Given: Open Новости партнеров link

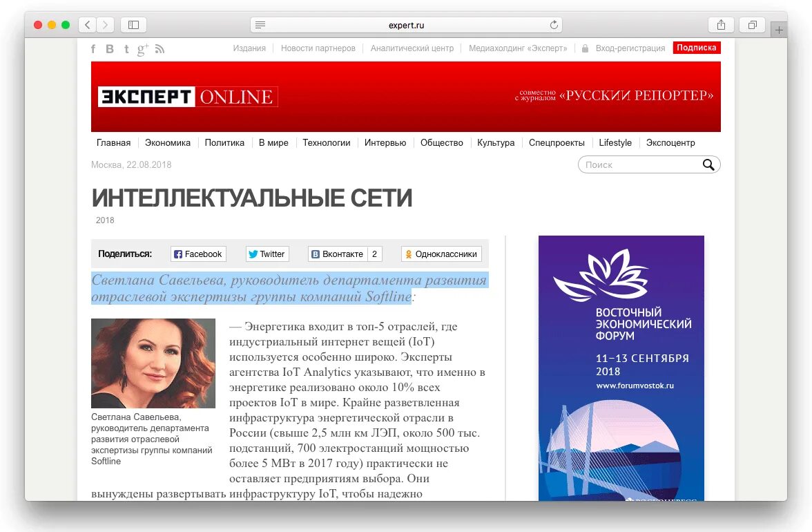Looking at the screenshot, I should pyautogui.click(x=318, y=48).
